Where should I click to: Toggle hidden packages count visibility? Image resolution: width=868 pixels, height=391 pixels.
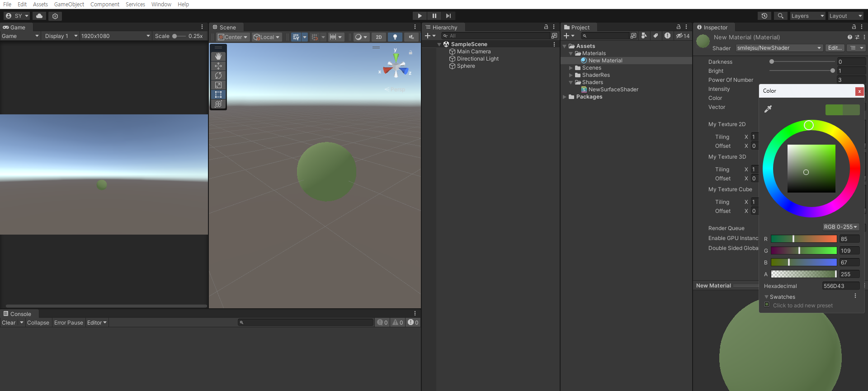[683, 36]
